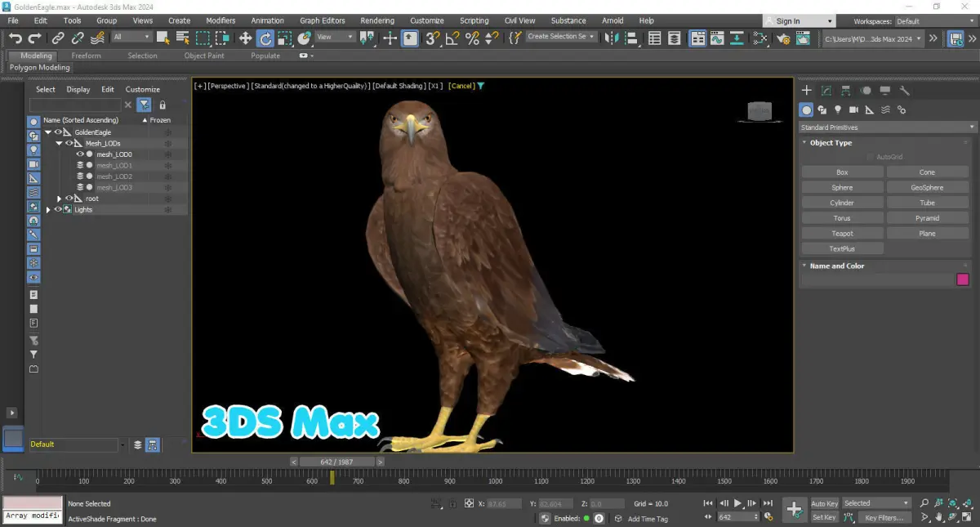Expand the Lights layer node
980x527 pixels.
click(x=47, y=210)
